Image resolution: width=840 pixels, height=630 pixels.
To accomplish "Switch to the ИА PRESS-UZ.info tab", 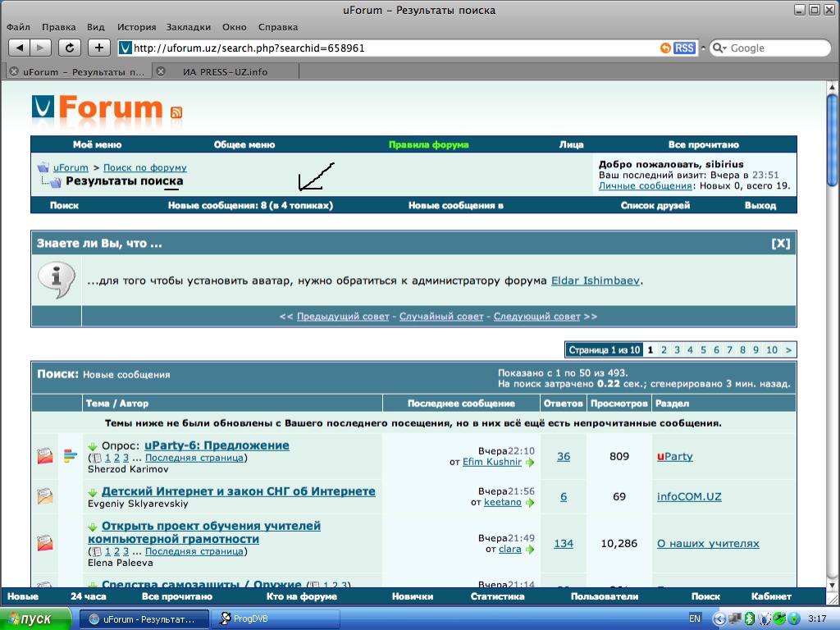I will (225, 72).
